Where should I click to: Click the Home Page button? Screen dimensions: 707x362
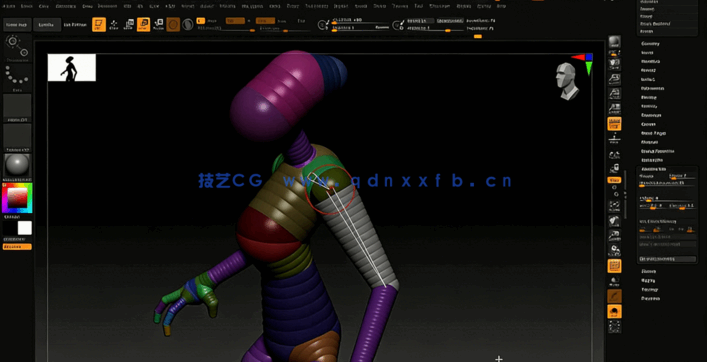[x=17, y=25]
